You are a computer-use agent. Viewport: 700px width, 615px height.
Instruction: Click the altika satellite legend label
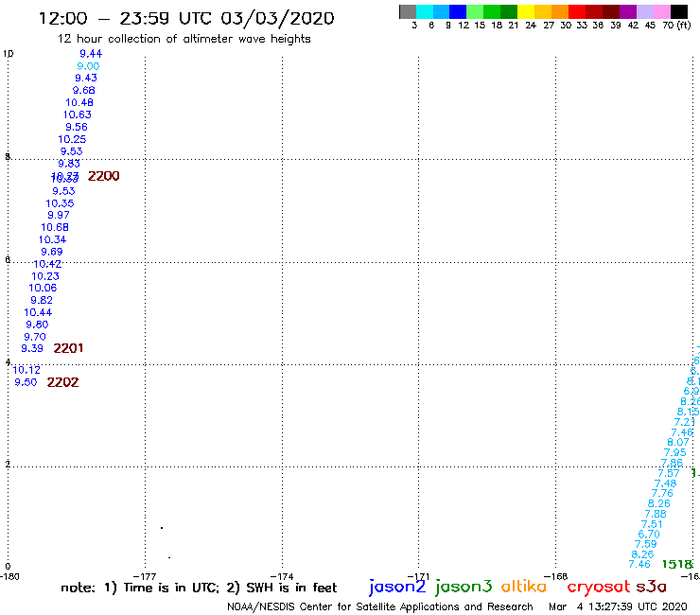pyautogui.click(x=524, y=586)
